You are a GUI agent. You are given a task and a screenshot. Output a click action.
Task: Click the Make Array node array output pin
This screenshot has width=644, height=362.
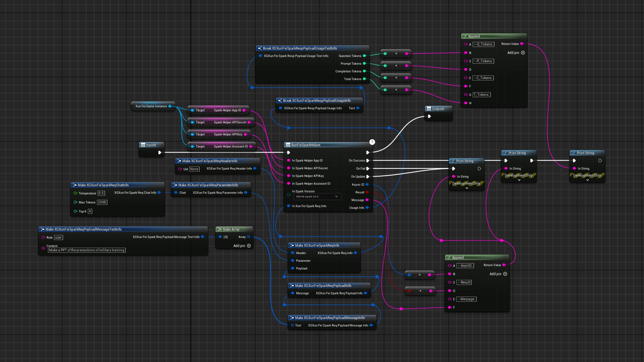tap(249, 237)
